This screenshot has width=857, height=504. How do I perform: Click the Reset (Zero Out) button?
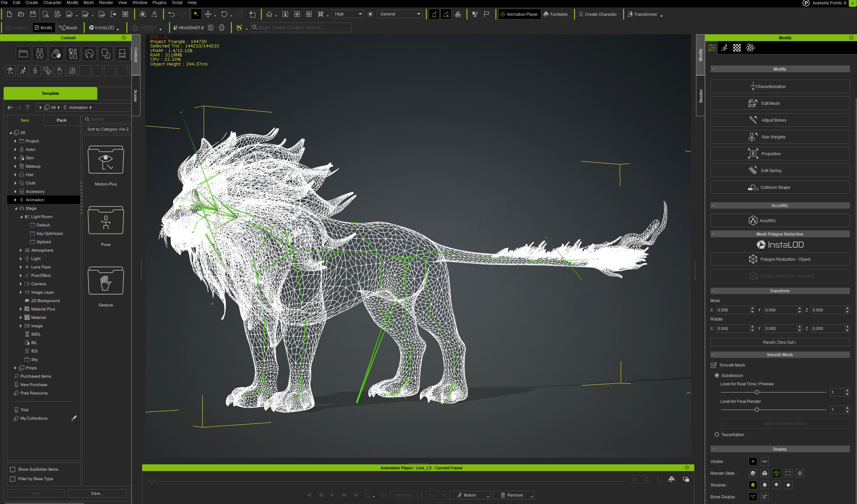[779, 342]
